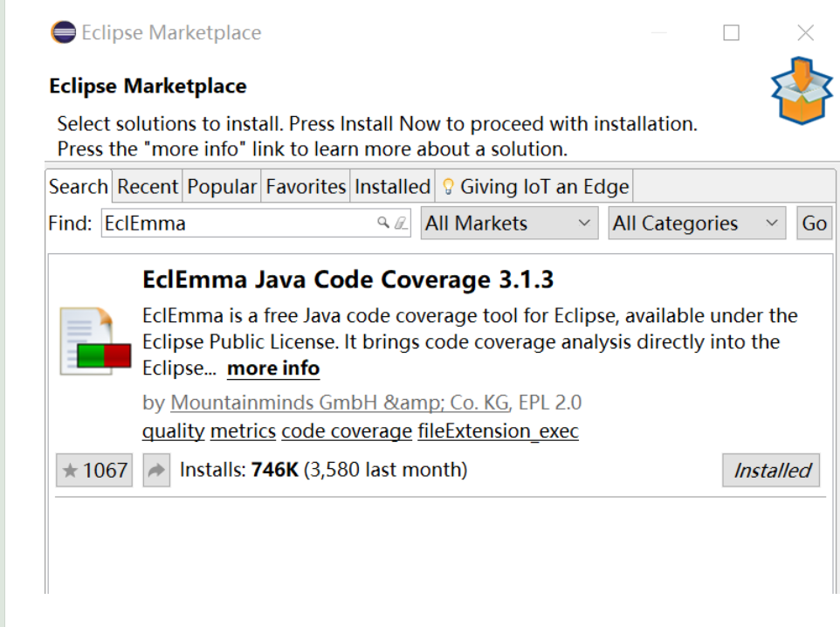Switch to the Recent tab
This screenshot has height=627, width=840.
pos(148,187)
